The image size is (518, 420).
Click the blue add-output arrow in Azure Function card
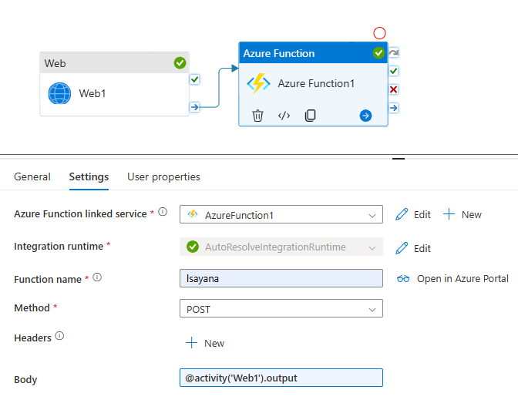point(365,116)
